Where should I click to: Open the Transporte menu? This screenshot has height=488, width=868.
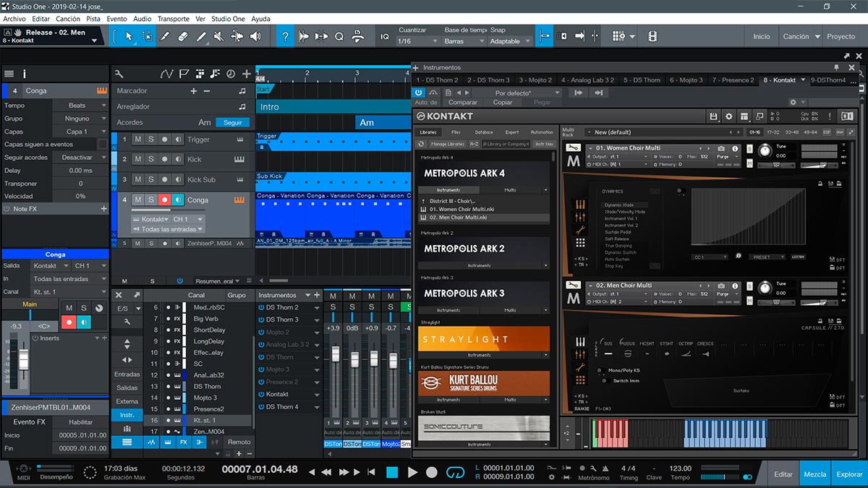pyautogui.click(x=174, y=19)
